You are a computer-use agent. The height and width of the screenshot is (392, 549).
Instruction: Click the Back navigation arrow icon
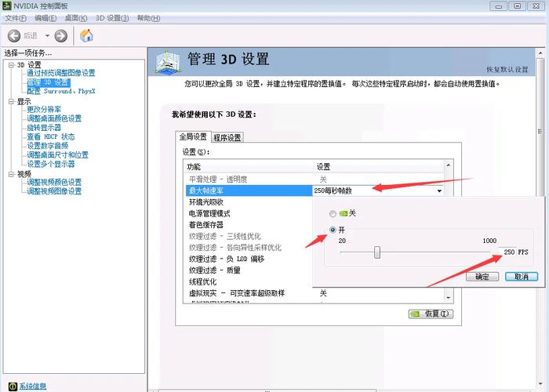point(14,36)
